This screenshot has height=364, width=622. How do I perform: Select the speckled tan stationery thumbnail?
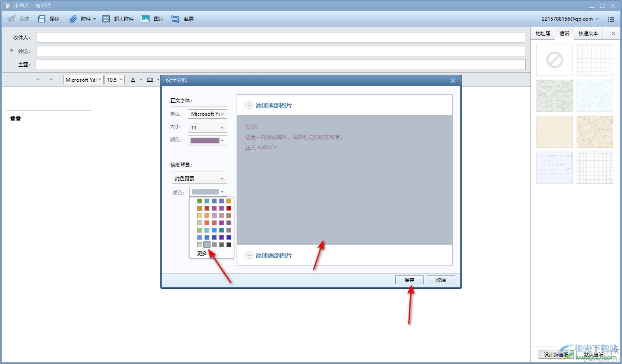pos(595,132)
